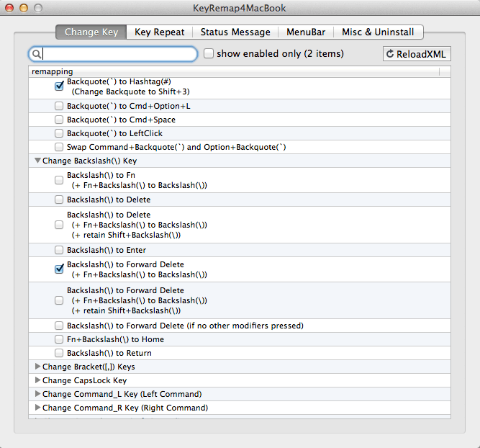Enable Backquote to Cmd+Option+L
The image size is (480, 448).
tap(59, 106)
